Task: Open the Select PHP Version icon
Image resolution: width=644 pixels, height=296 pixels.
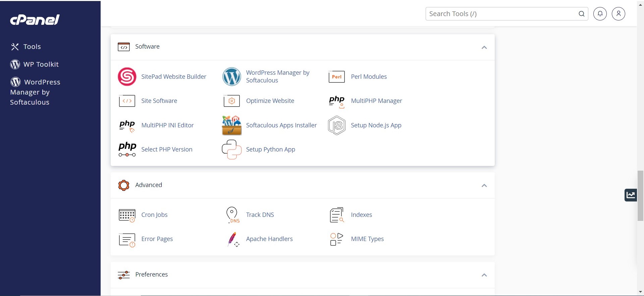Action: pos(127,150)
